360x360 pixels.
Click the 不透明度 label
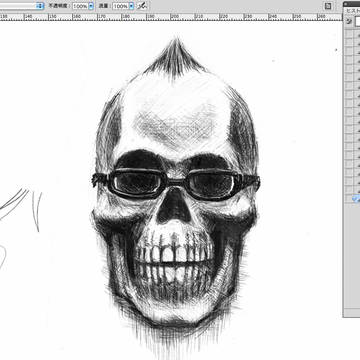point(59,6)
